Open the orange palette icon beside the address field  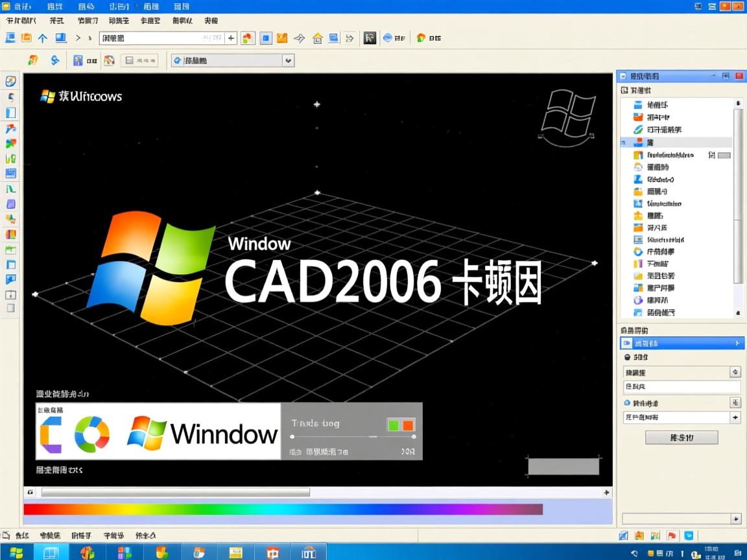(x=247, y=38)
